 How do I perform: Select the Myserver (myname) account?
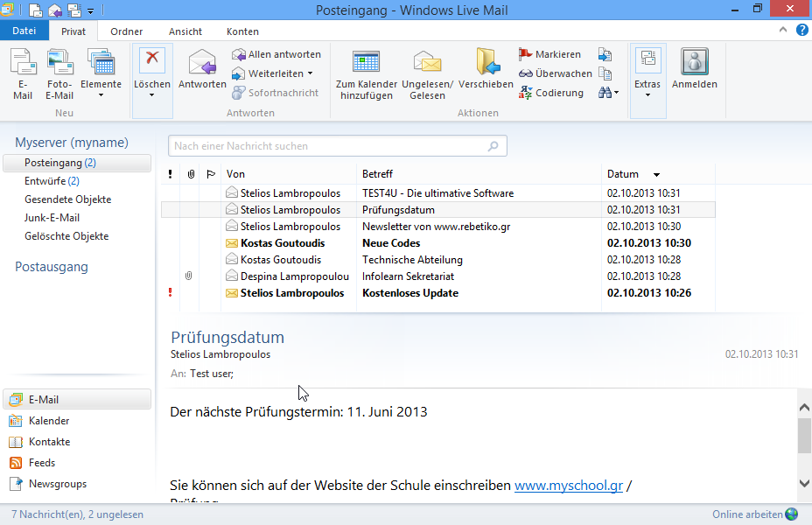tap(72, 143)
